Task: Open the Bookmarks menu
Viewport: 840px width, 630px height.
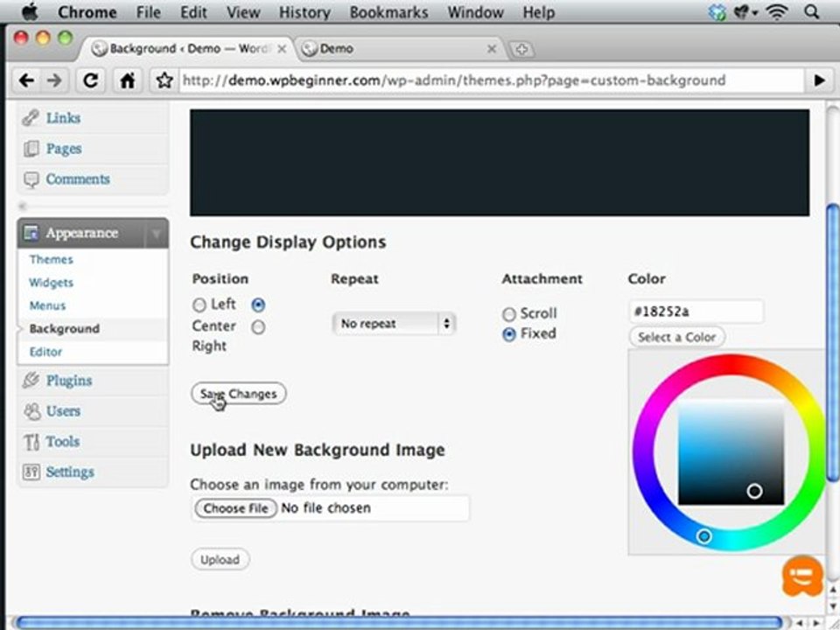Action: tap(388, 11)
